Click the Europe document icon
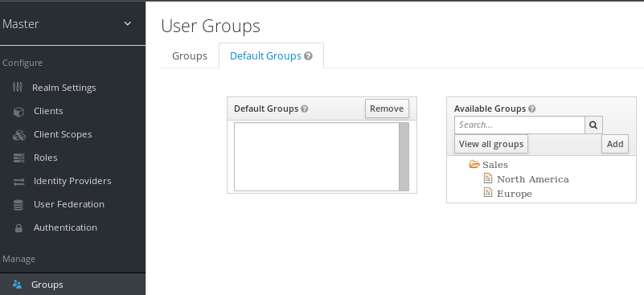 488,192
